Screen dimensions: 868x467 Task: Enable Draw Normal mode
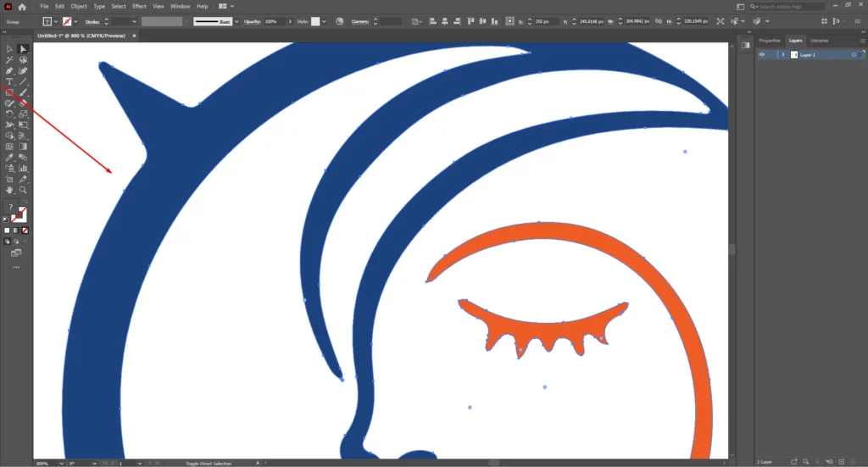(x=7, y=242)
